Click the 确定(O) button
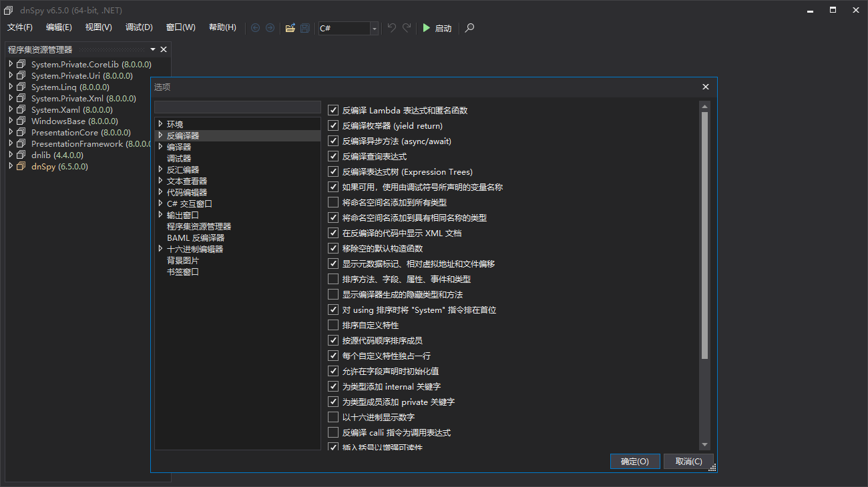868x487 pixels. coord(634,461)
